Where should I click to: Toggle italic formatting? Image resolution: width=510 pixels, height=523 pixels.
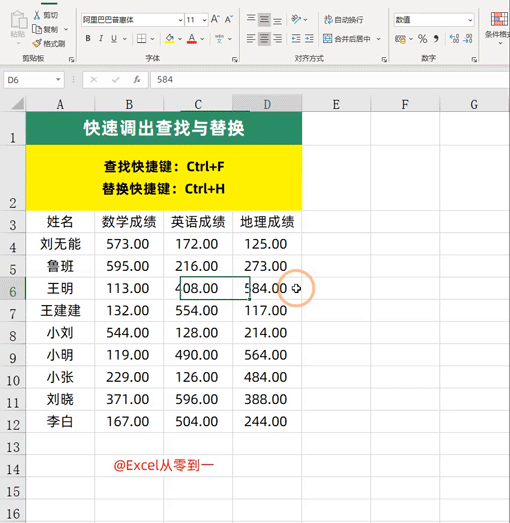tap(101, 39)
